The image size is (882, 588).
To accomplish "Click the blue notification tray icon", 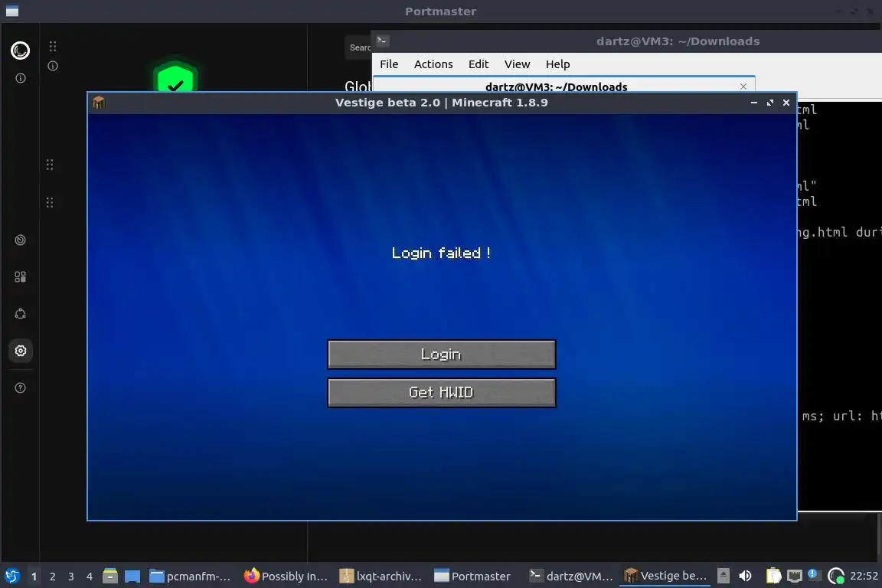I will (812, 574).
